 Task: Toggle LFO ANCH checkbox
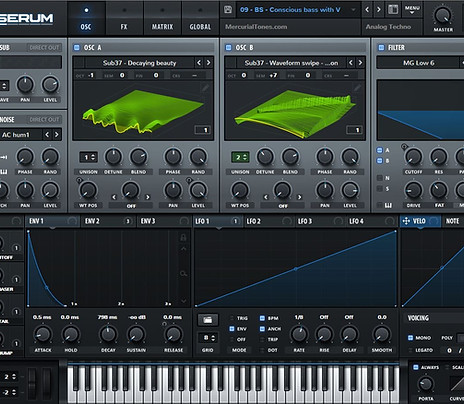(262, 329)
